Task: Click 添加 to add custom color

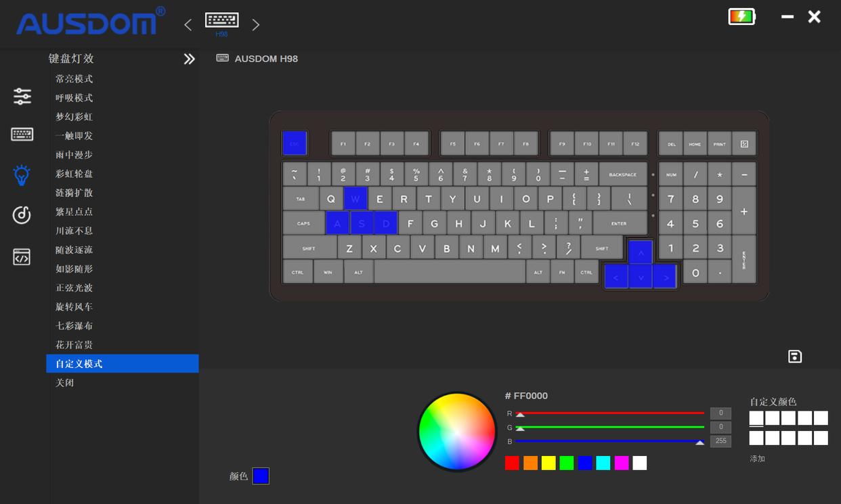Action: [x=757, y=459]
